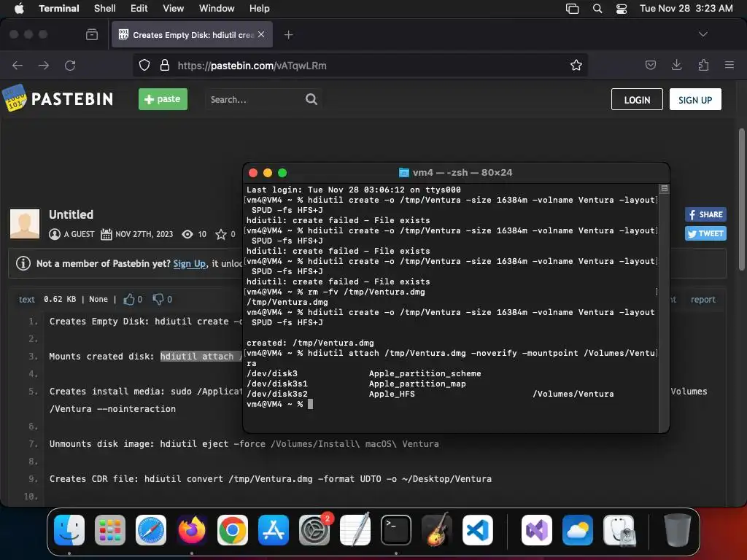Image resolution: width=747 pixels, height=560 pixels.
Task: Select the 'Creates Empty Disk' browser tab
Action: [192, 34]
